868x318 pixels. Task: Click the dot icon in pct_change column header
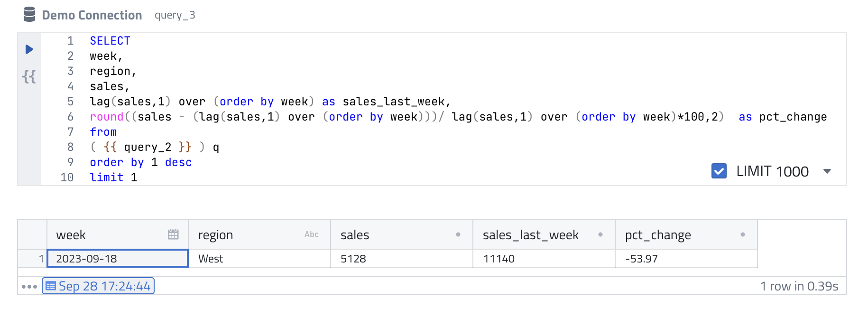742,234
